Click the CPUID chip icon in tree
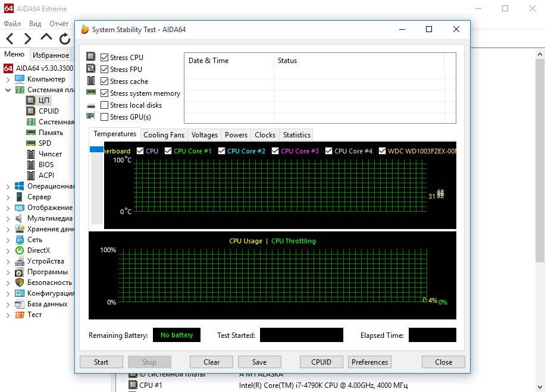This screenshot has width=545, height=392. click(31, 111)
